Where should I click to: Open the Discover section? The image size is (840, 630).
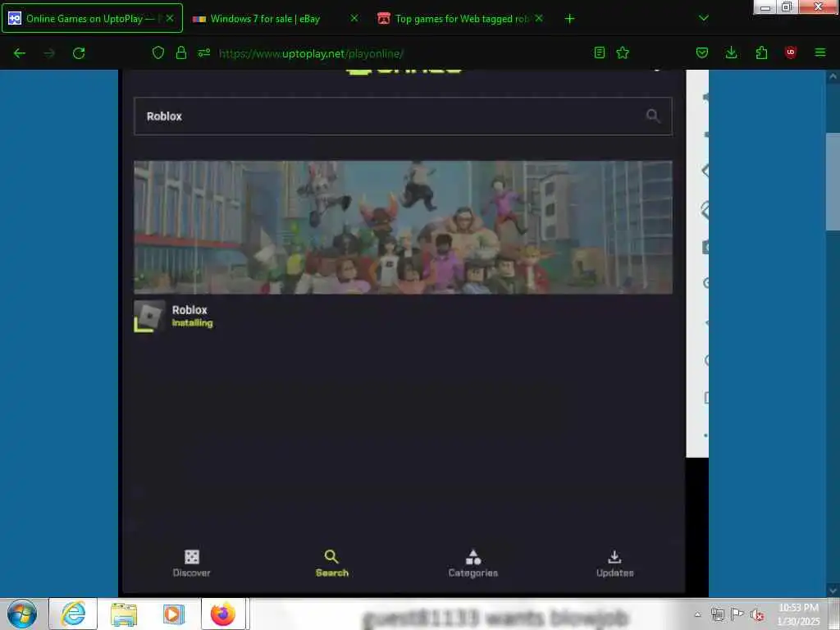[191, 564]
